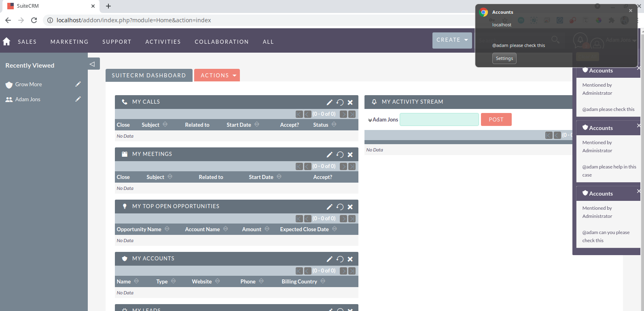Viewport: 644px width, 311px height.
Task: Sort opportunities by Expected Close Date
Action: coord(335,229)
